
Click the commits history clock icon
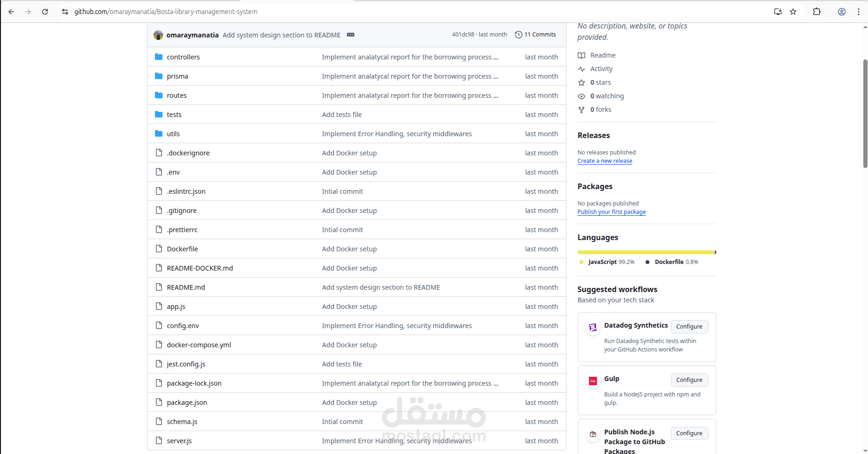click(x=518, y=35)
